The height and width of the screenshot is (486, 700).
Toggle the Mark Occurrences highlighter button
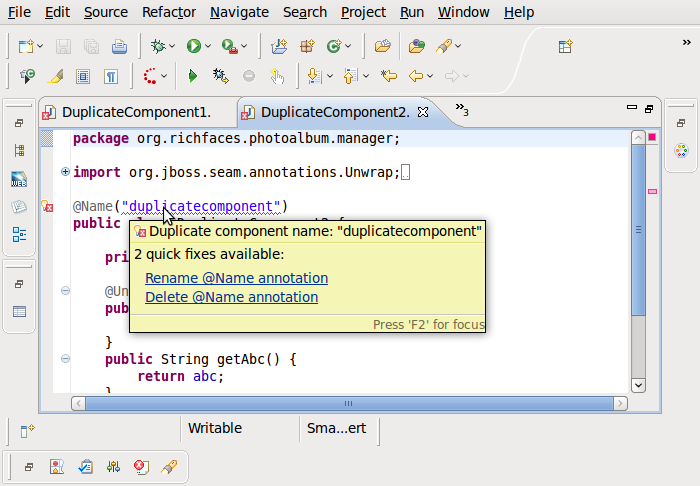pos(56,76)
